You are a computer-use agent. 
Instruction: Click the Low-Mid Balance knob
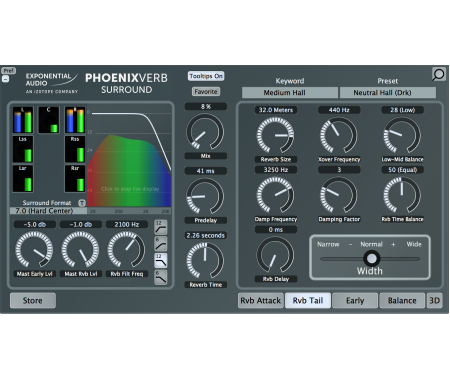tap(402, 135)
